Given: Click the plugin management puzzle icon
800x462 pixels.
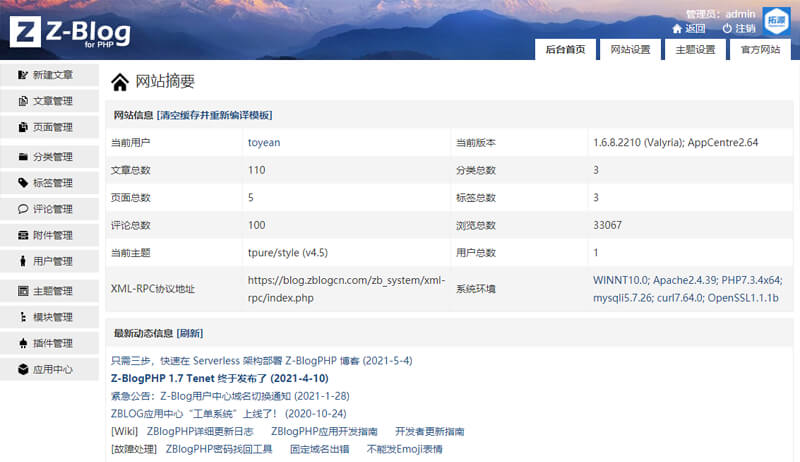Looking at the screenshot, I should pyautogui.click(x=23, y=343).
